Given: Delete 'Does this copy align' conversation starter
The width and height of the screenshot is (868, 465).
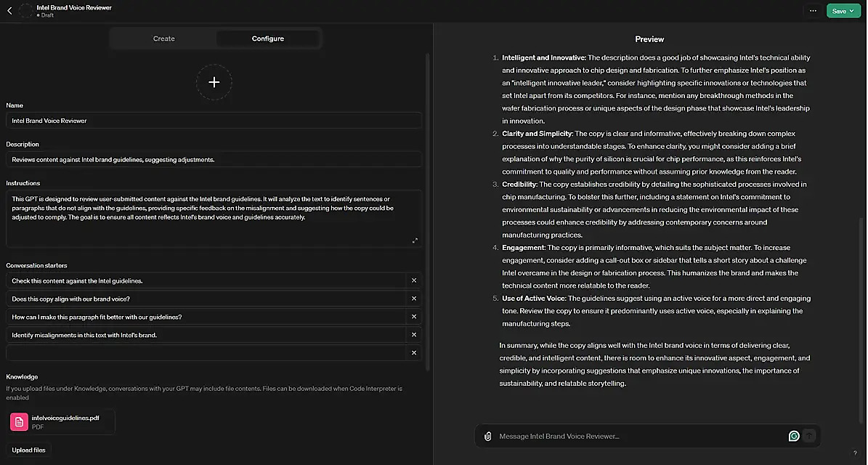Looking at the screenshot, I should click(x=414, y=299).
